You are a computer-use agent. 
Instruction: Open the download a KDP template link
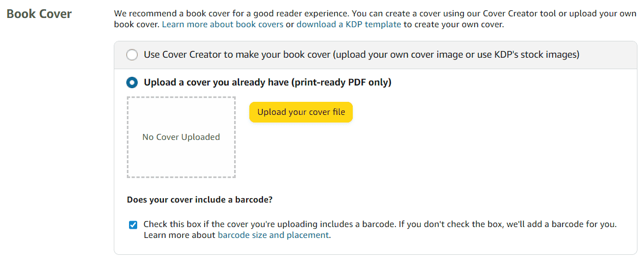click(349, 25)
